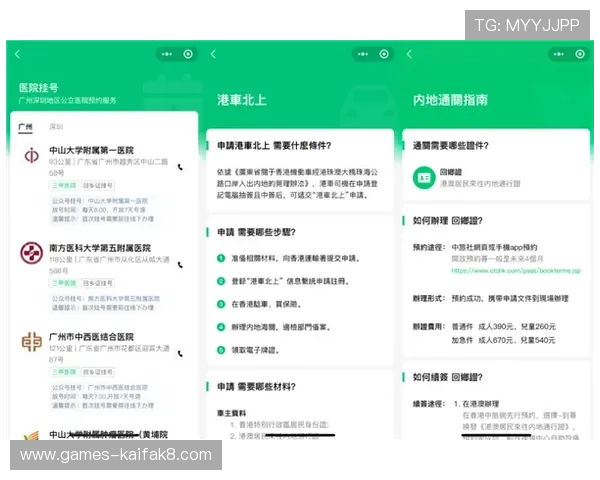This screenshot has height=480, width=600.
Task: Click heading 如何辦理 回鄉證?
Action: [x=447, y=220]
